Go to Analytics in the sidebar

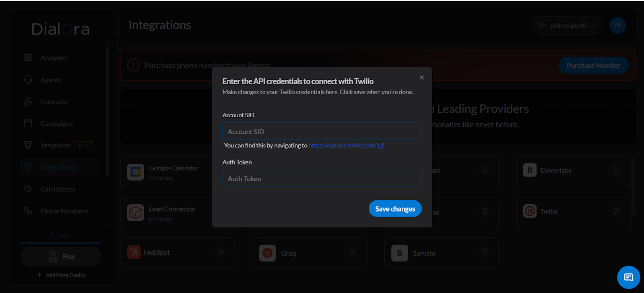point(54,58)
